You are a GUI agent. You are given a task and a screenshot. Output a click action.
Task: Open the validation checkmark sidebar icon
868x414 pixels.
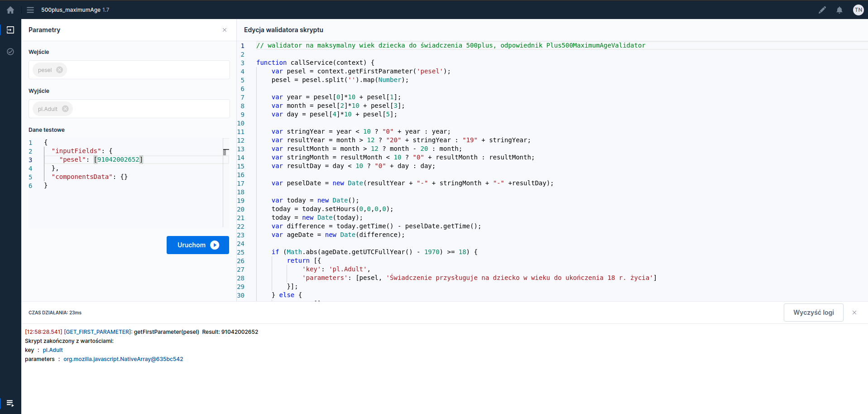[10, 52]
